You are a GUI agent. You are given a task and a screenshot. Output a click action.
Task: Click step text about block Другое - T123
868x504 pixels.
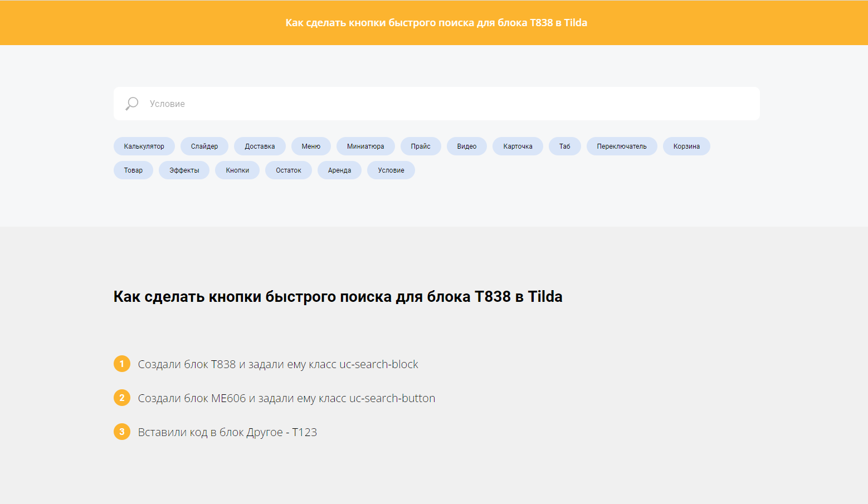pos(227,432)
